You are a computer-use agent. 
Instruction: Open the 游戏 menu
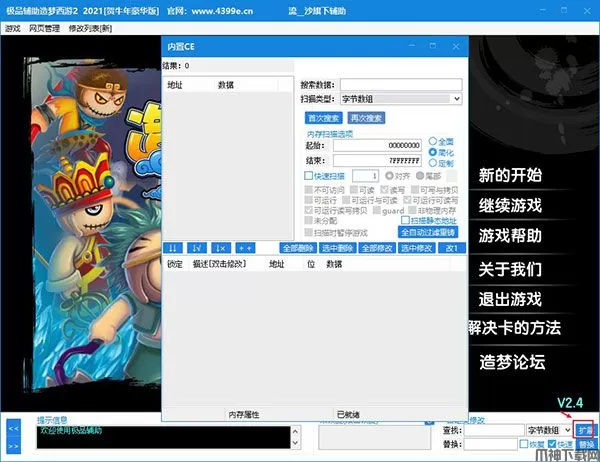[x=13, y=28]
